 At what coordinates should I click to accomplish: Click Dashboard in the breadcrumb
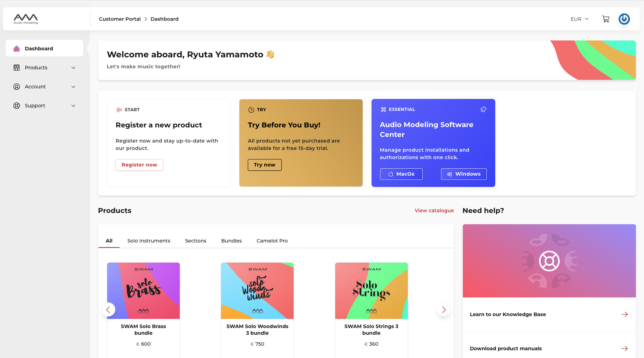tap(165, 19)
